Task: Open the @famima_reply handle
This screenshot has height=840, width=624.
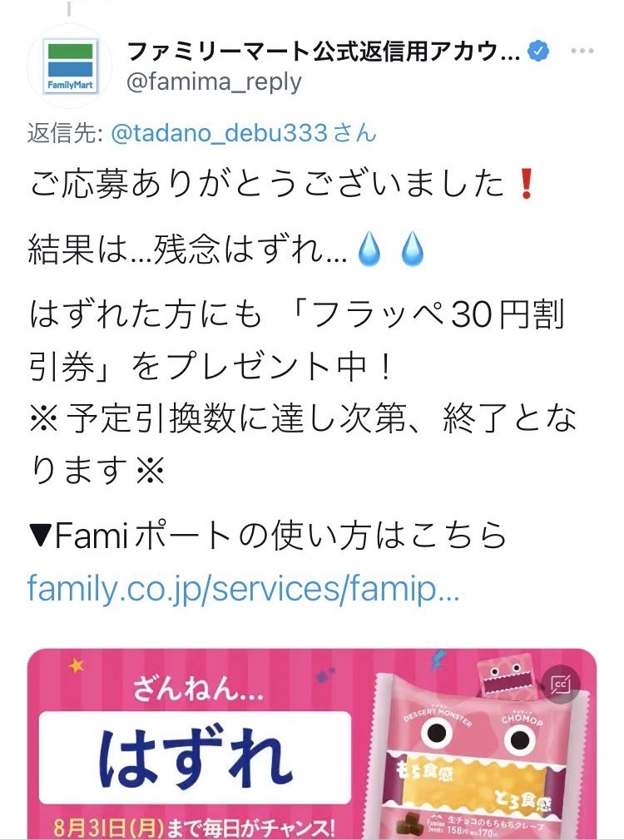Action: 213,82
